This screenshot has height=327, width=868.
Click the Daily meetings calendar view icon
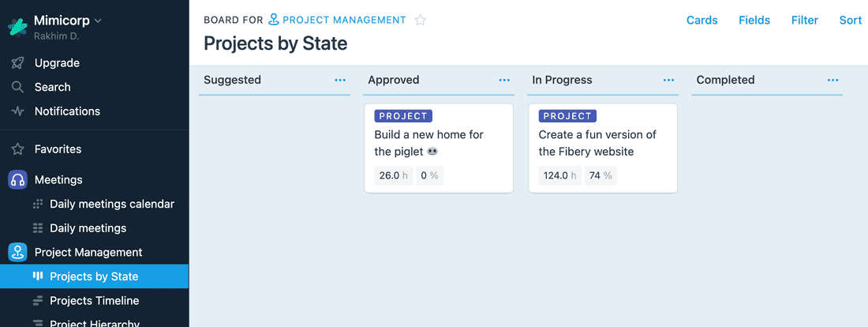38,204
